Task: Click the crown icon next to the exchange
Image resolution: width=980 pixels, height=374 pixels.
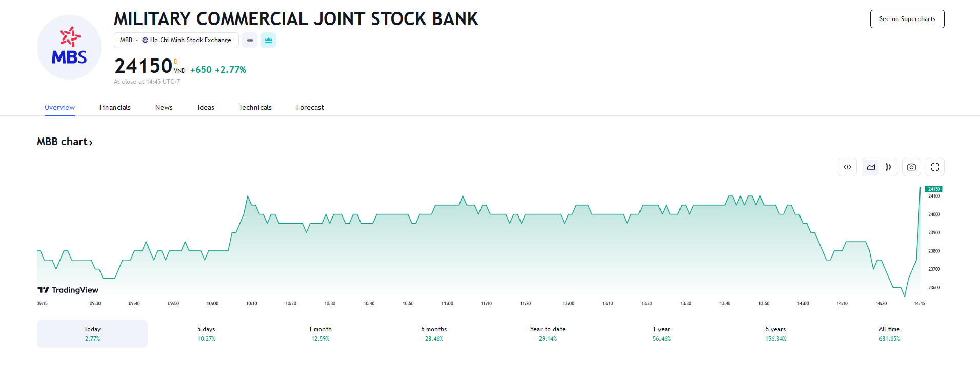Action: click(268, 40)
